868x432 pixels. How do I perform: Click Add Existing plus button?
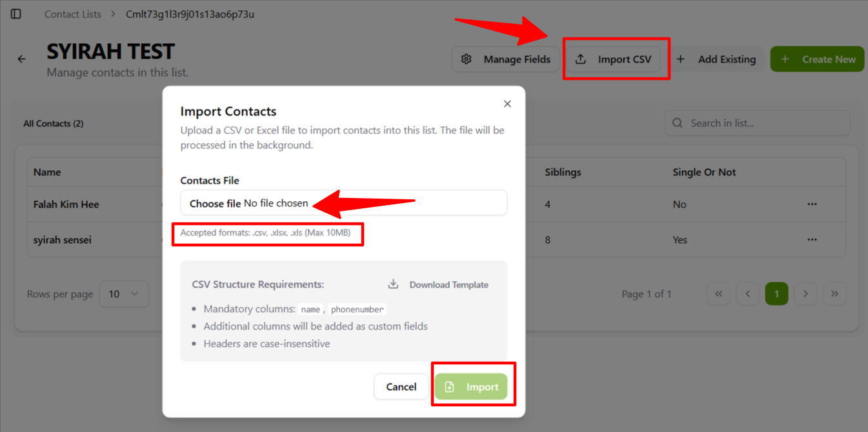(716, 59)
